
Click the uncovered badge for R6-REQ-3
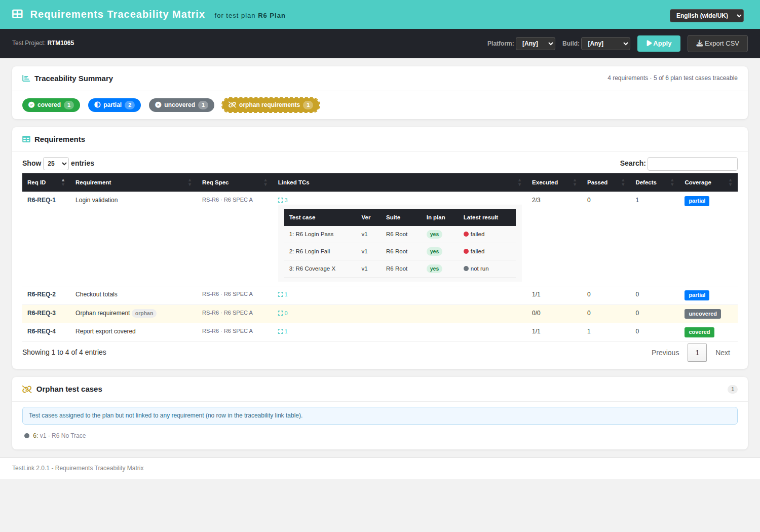coord(703,314)
